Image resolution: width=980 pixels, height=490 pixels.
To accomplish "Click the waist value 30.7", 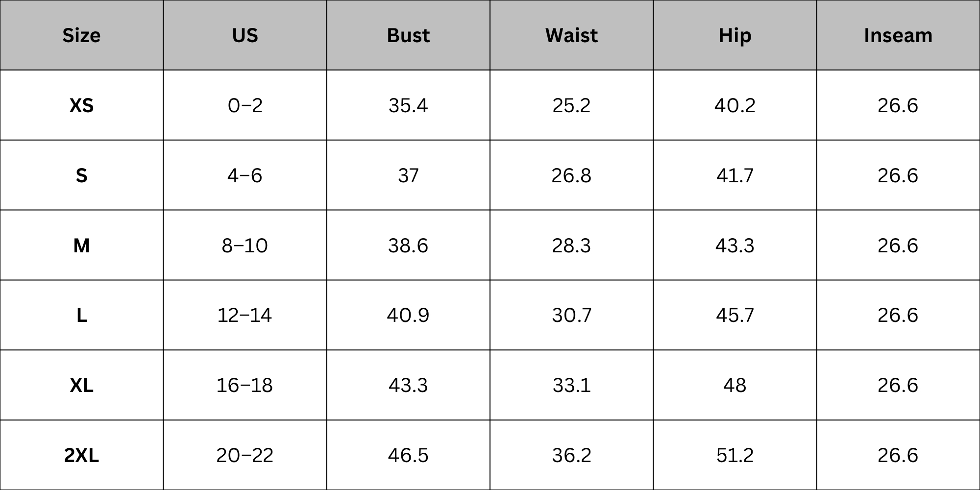I will (x=571, y=315).
